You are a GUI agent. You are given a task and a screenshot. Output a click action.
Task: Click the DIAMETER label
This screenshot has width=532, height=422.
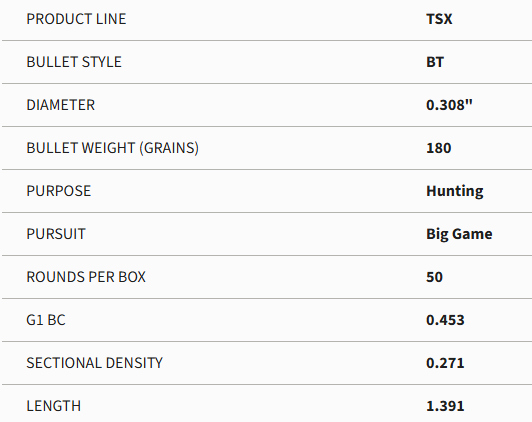point(61,105)
